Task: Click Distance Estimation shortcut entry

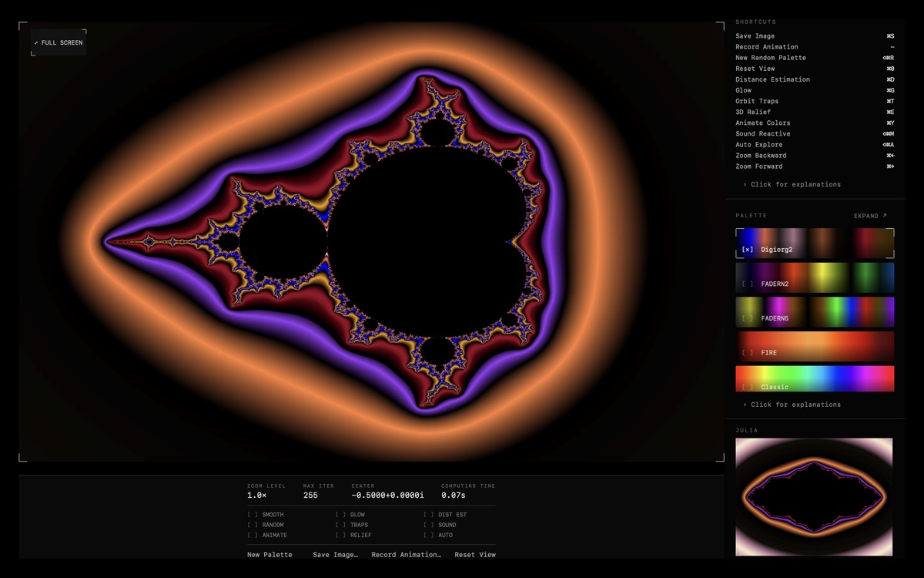Action: [x=815, y=79]
